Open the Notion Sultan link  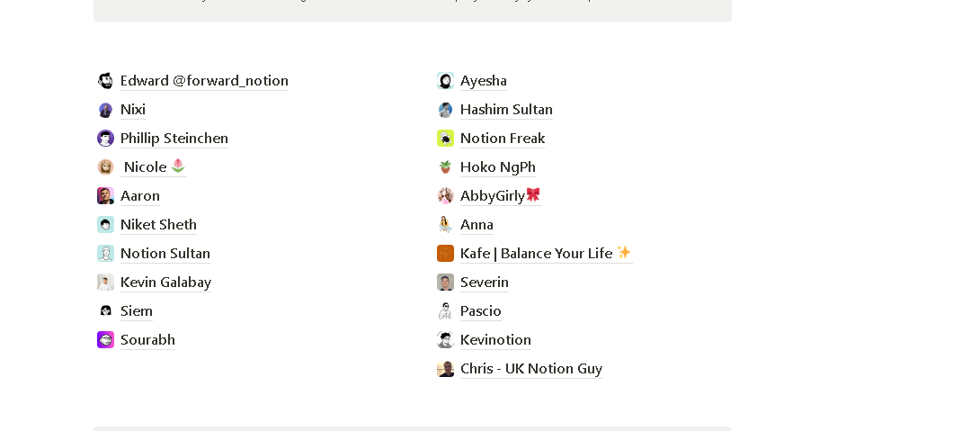point(165,254)
